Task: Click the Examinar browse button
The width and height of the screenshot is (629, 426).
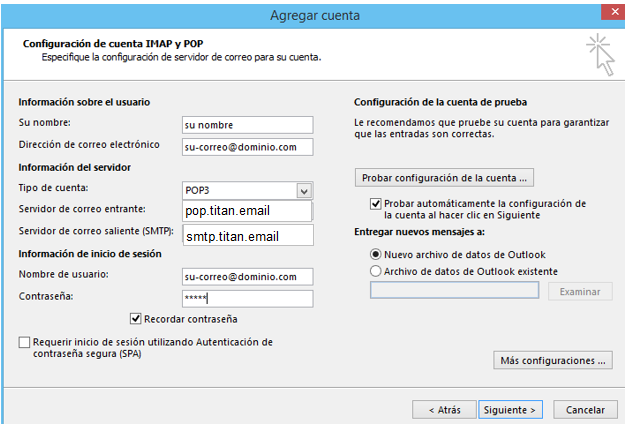Action: pyautogui.click(x=580, y=291)
